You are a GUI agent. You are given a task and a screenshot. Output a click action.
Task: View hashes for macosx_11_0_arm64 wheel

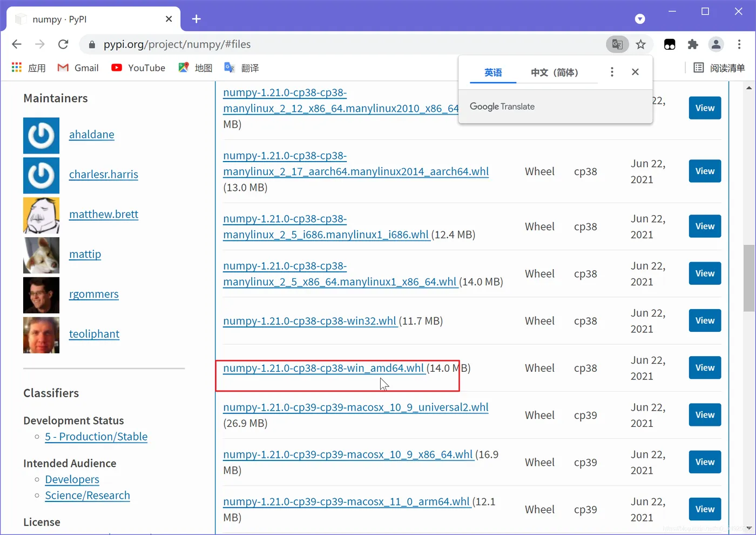coord(705,510)
